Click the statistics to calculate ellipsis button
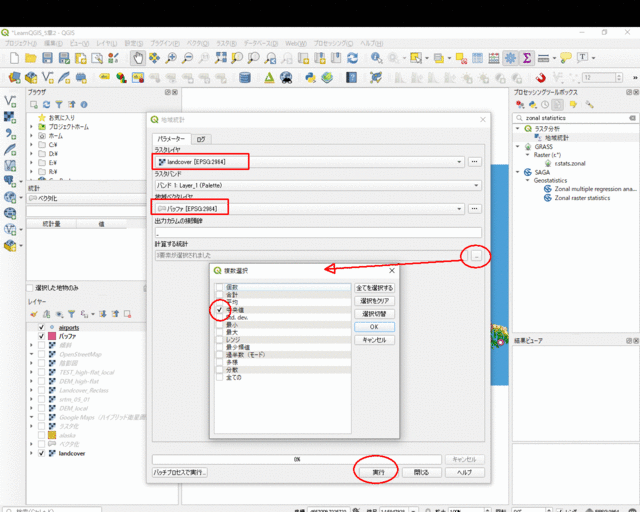Viewport: 640px width, 512px height. pos(476,256)
